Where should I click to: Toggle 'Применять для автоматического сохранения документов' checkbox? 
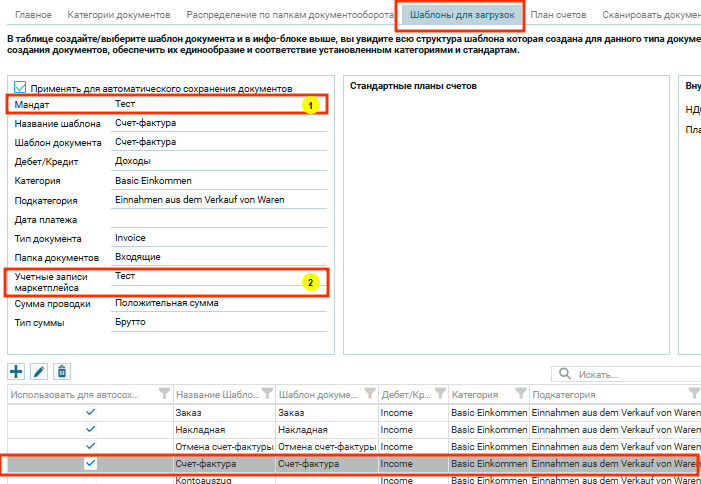22,88
